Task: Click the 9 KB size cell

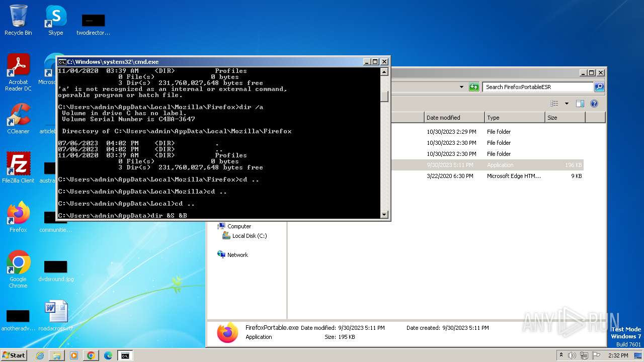Action: (577, 176)
